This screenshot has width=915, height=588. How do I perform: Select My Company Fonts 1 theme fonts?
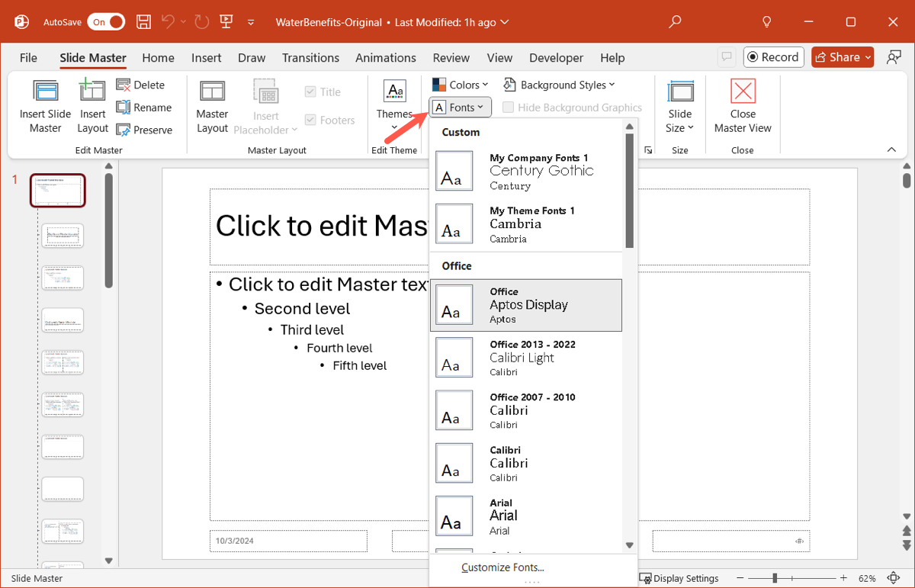point(526,171)
